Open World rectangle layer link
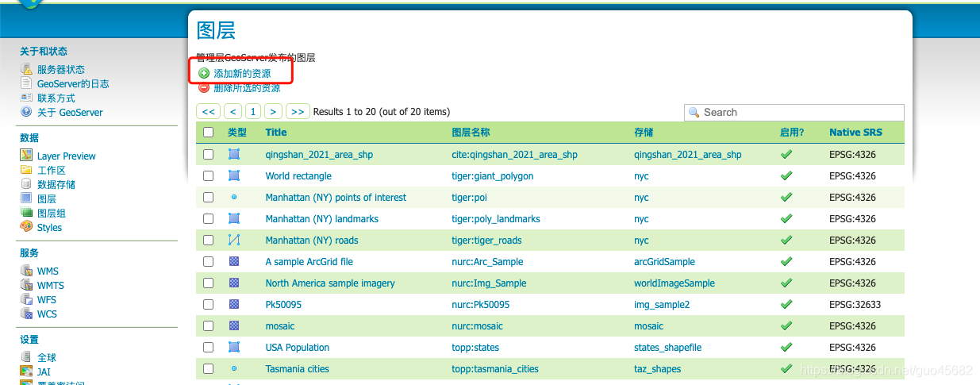Viewport: 980px width, 385px height. pos(298,176)
